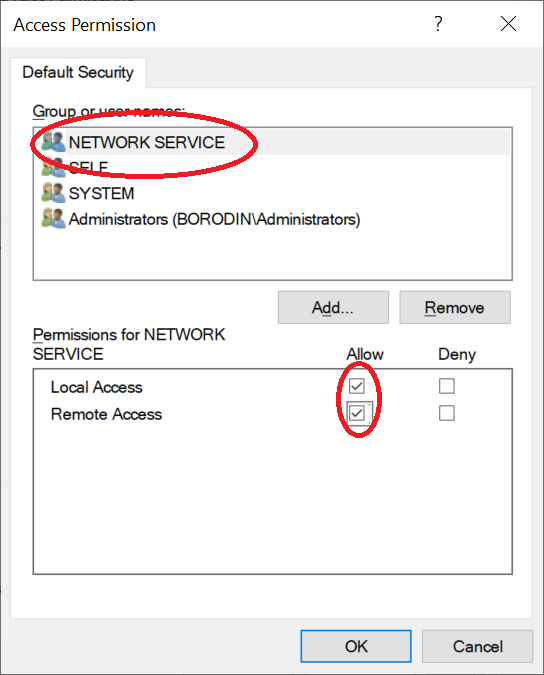Click the SYSTEM user group icon

tap(53, 193)
